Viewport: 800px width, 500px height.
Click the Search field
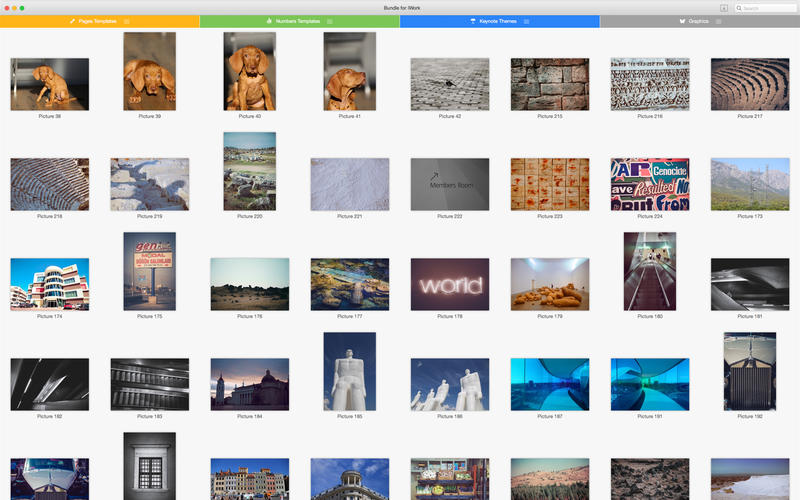[765, 8]
